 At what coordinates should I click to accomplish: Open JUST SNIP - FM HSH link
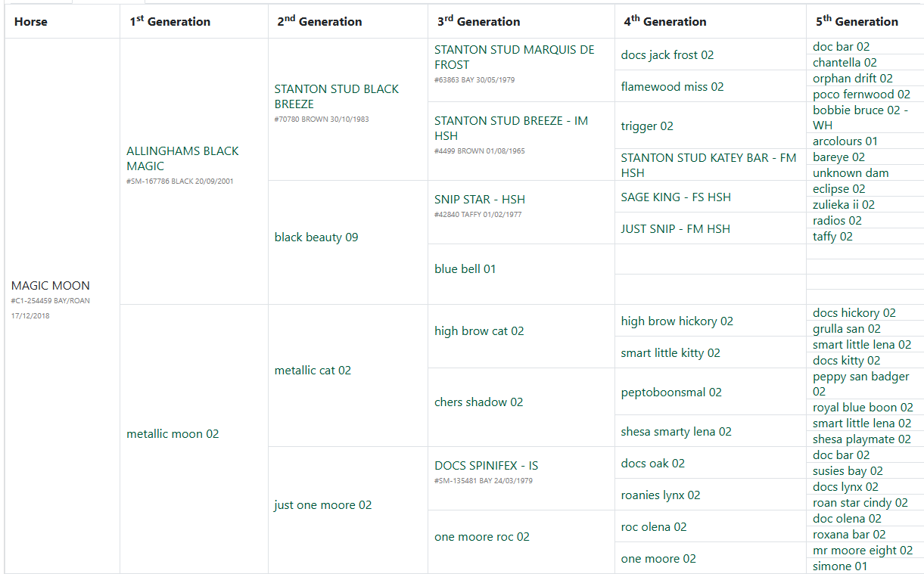675,228
